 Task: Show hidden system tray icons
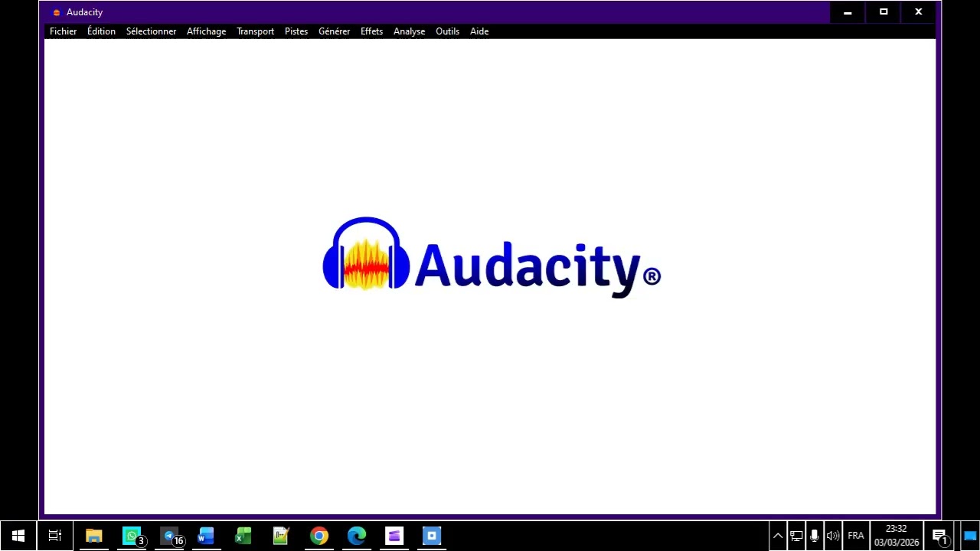[778, 536]
